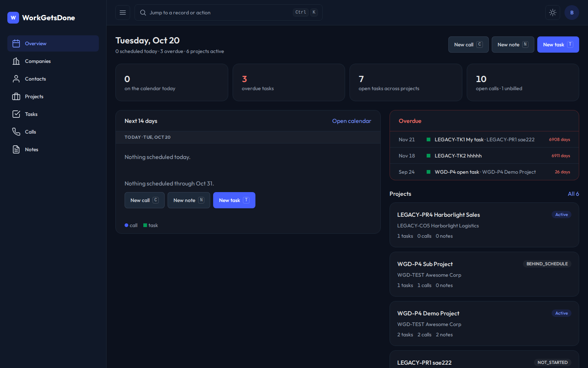Click the Notes document icon

[16, 149]
